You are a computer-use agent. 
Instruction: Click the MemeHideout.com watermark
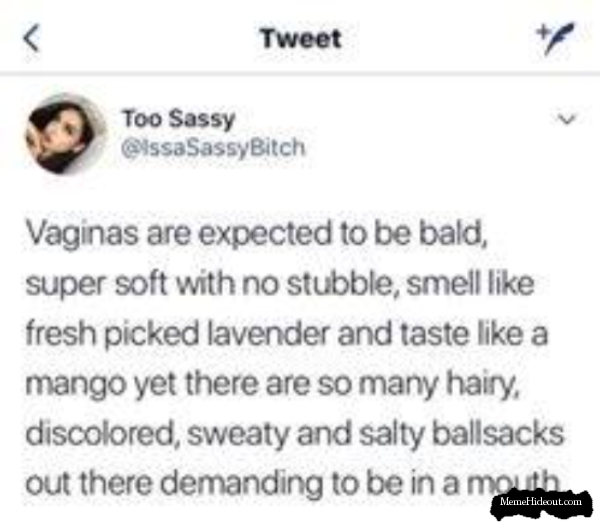pyautogui.click(x=541, y=502)
